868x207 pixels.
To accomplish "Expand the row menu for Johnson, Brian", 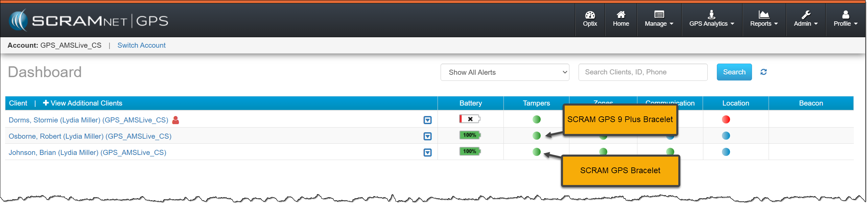I will (x=427, y=153).
